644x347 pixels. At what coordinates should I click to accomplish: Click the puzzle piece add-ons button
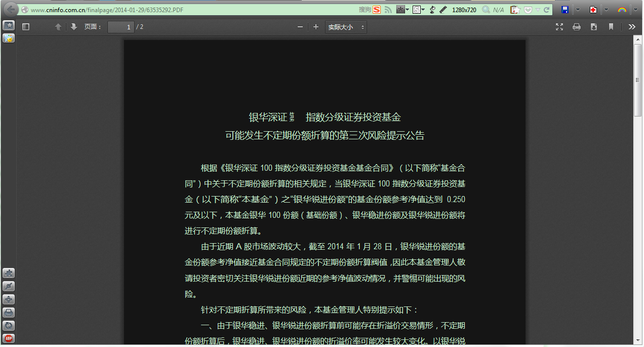click(9, 274)
